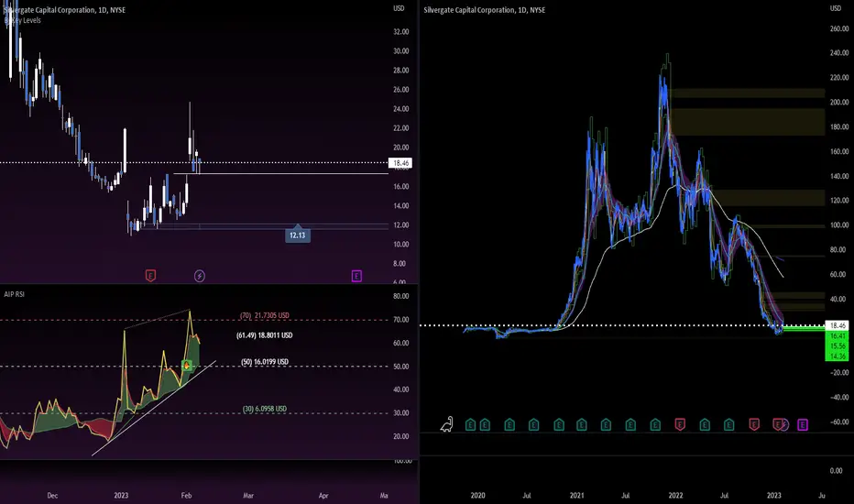Click the 18.46 price tag on right chart axis
The height and width of the screenshot is (504, 854).
click(x=838, y=325)
